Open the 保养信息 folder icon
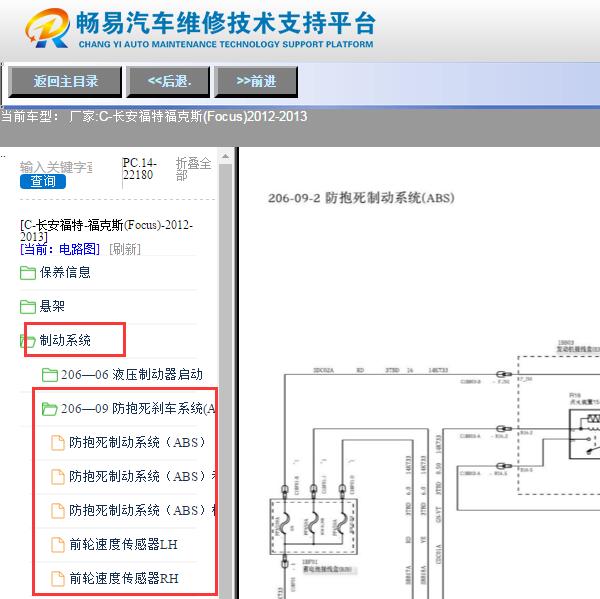600x599 pixels. [28, 273]
